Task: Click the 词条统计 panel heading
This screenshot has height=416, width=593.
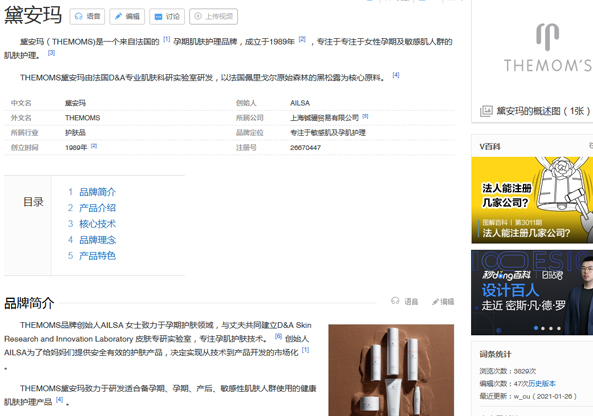Action: (495, 354)
